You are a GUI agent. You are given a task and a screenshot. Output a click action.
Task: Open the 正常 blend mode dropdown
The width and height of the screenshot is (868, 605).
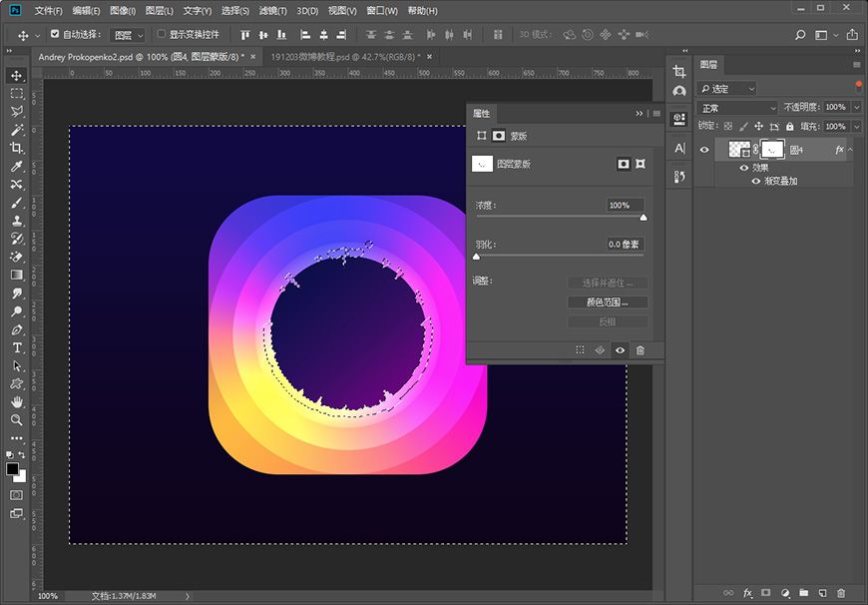pyautogui.click(x=737, y=108)
